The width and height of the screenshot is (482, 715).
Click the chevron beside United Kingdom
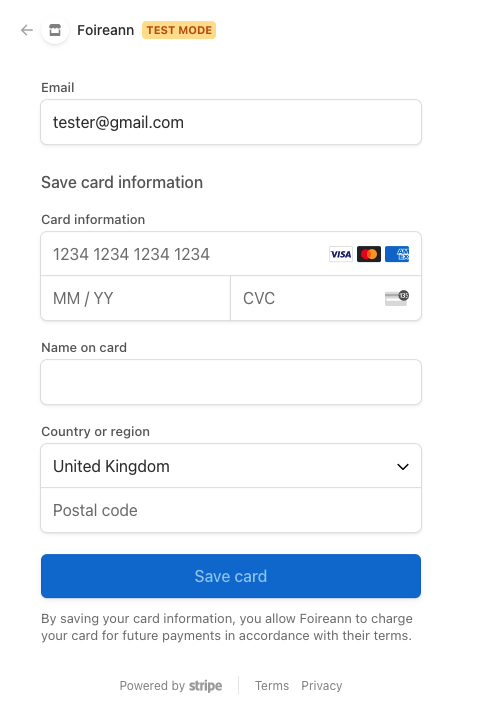pos(403,466)
